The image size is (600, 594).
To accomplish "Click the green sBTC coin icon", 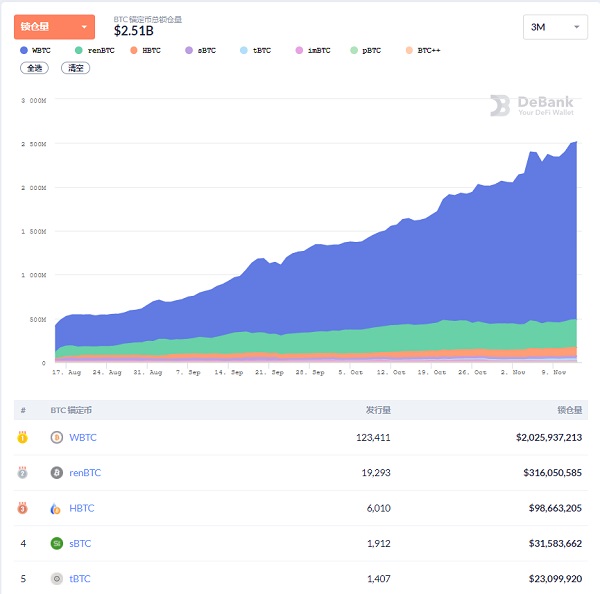I will pos(57,543).
